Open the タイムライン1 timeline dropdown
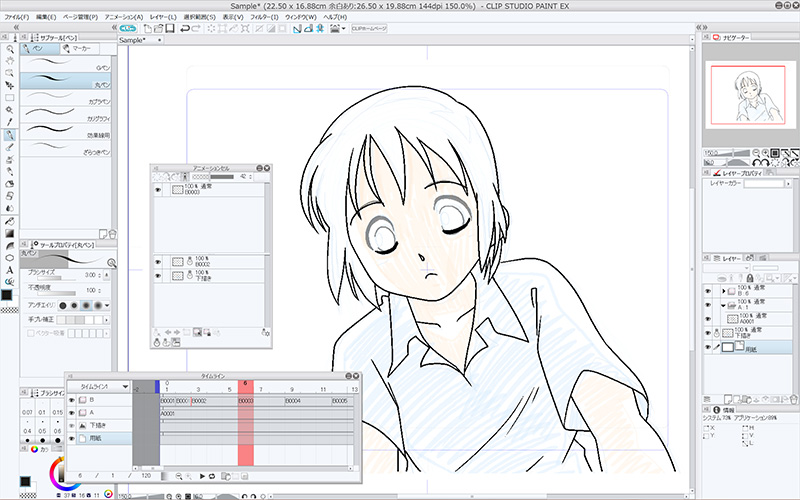The width and height of the screenshot is (800, 500). pos(126,386)
